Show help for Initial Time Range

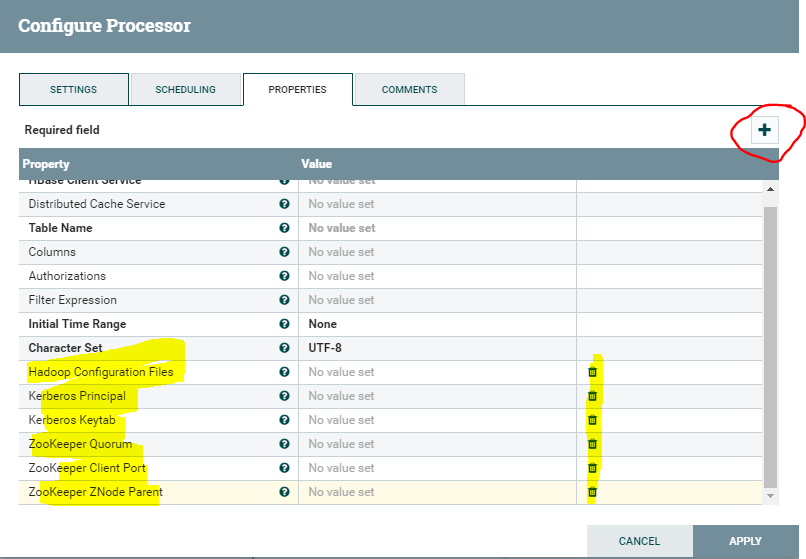tap(284, 324)
